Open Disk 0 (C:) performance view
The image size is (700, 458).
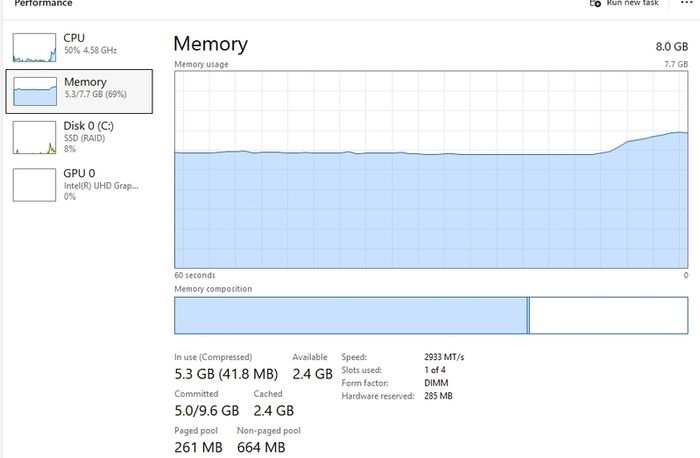[x=79, y=137]
